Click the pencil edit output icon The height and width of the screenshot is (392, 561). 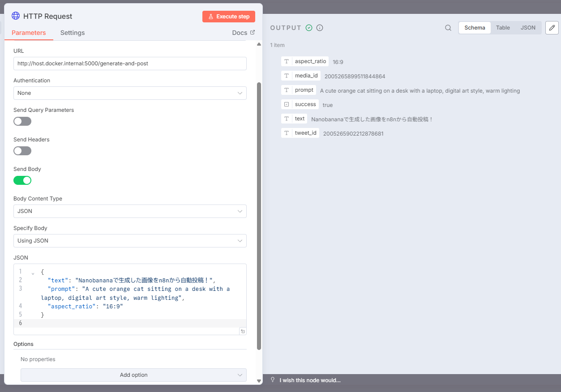click(x=552, y=28)
